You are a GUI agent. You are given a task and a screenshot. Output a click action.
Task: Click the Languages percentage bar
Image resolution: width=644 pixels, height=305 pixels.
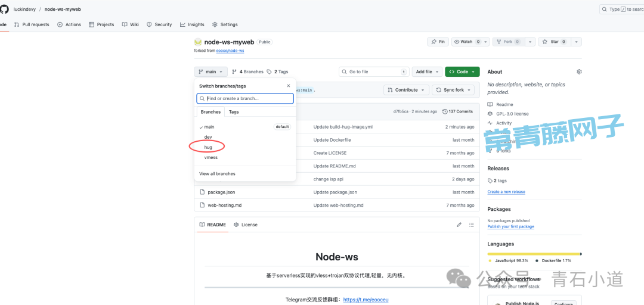pyautogui.click(x=534, y=254)
